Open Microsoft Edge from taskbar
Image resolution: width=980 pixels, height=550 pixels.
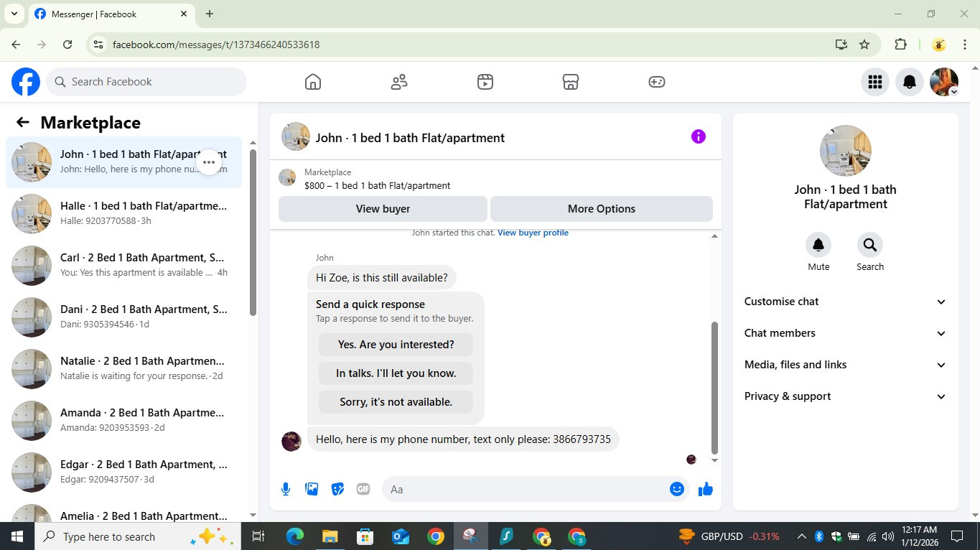(294, 536)
